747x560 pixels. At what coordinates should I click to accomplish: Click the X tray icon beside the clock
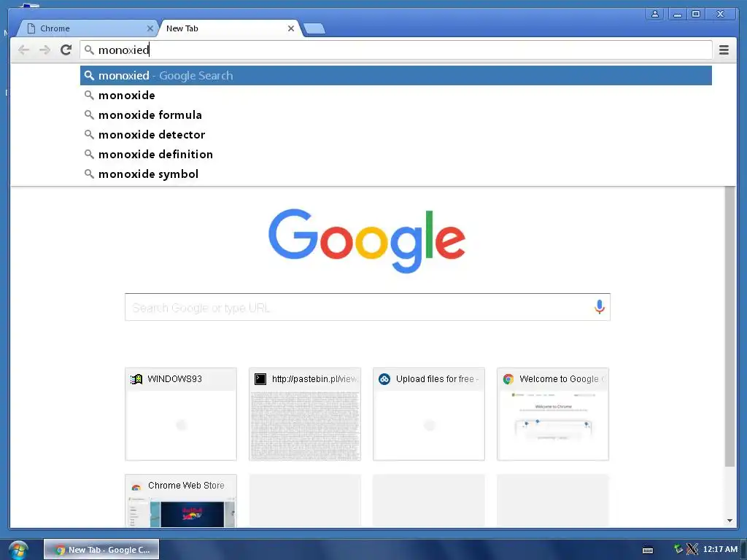(692, 549)
